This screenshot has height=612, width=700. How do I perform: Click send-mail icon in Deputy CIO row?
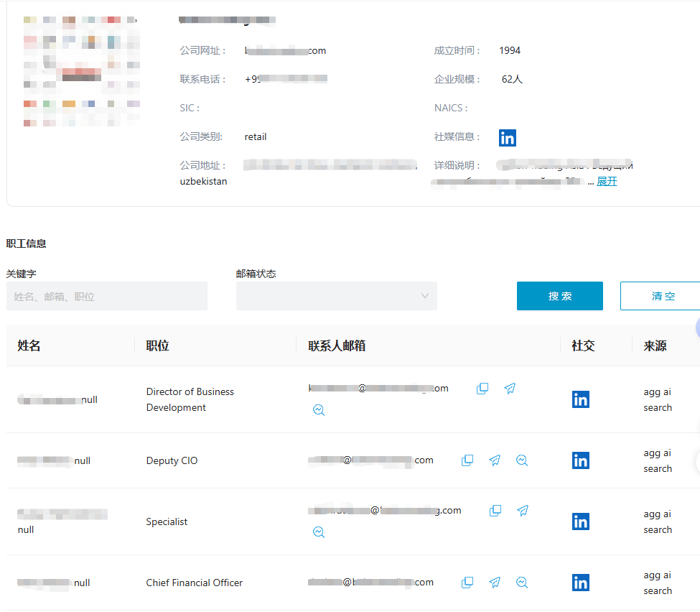(495, 460)
